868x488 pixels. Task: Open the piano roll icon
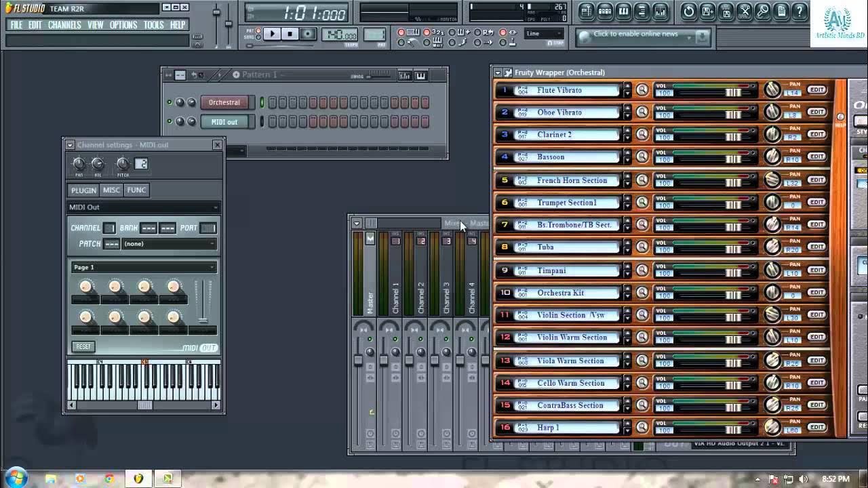click(x=623, y=12)
